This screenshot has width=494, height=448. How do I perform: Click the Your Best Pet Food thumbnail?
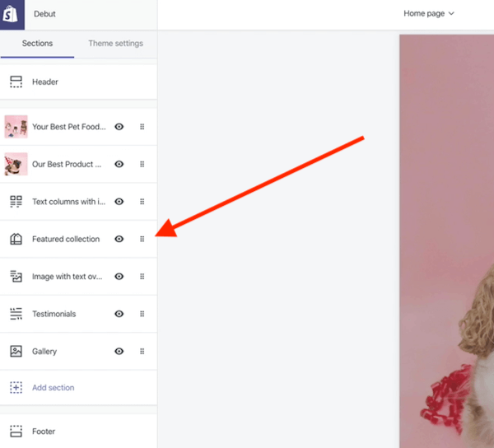(16, 127)
